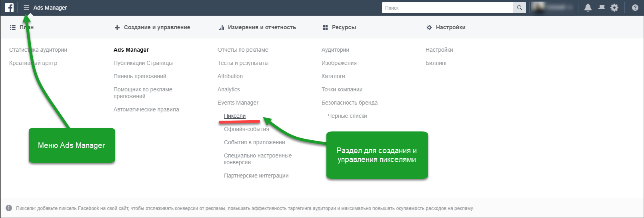Open События в приложении
Viewport: 644px width, 218px height.
click(254, 142)
